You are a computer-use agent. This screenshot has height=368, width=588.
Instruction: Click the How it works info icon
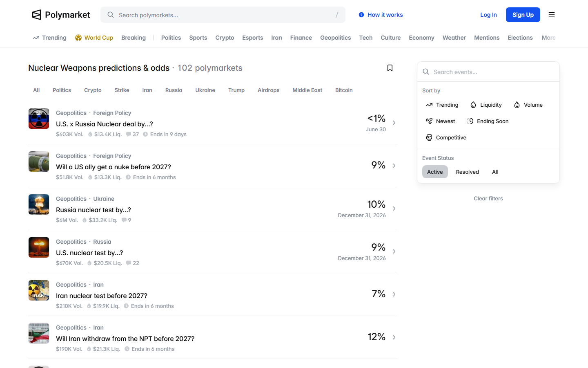coord(361,15)
